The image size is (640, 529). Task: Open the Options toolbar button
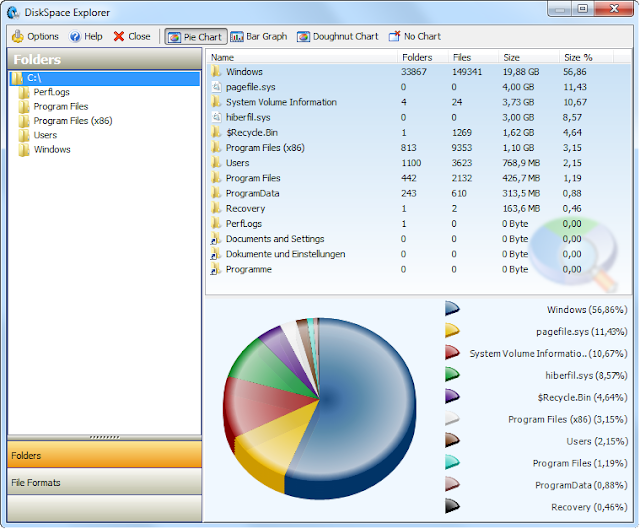pos(35,37)
